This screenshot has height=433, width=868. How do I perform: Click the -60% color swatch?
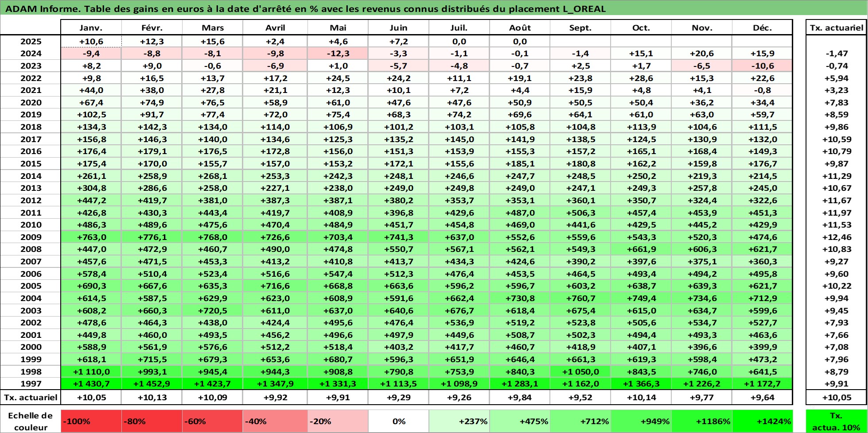pyautogui.click(x=213, y=421)
